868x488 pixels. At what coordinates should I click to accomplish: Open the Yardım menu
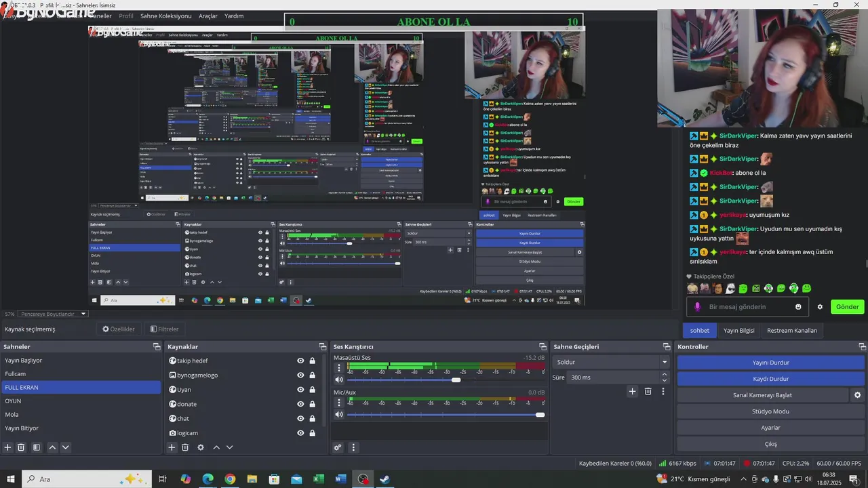click(234, 16)
